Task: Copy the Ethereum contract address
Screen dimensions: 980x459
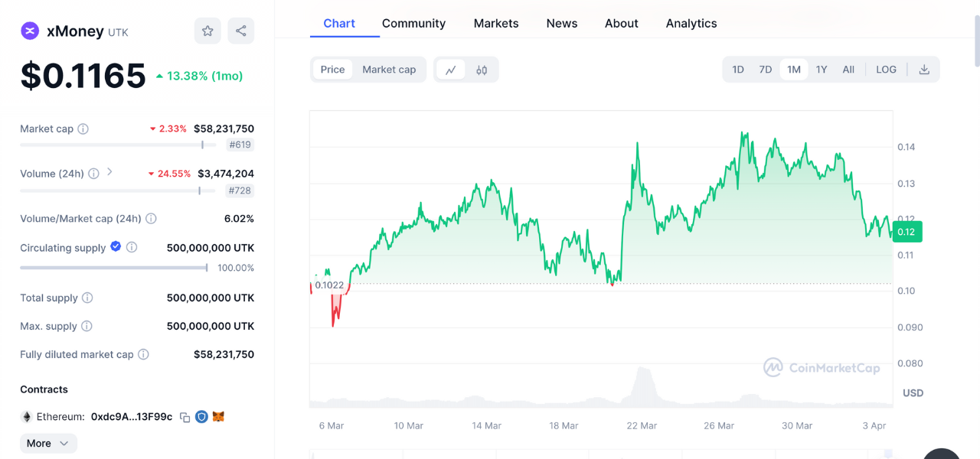Action: [x=185, y=417]
